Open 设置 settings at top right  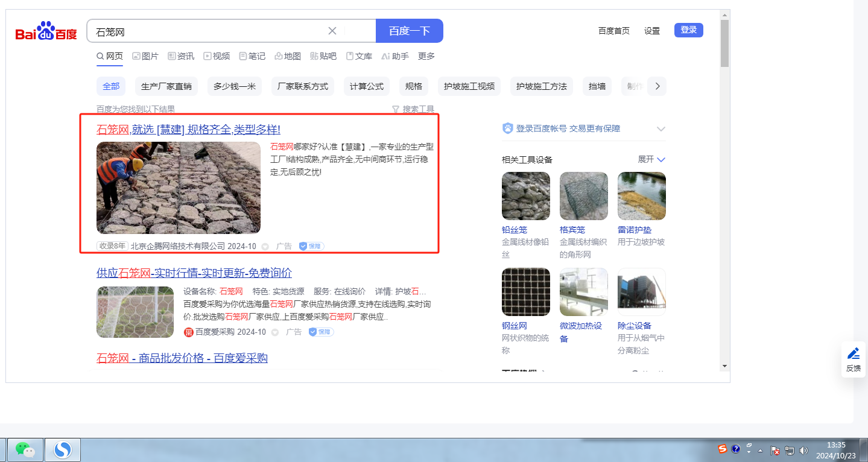(652, 31)
